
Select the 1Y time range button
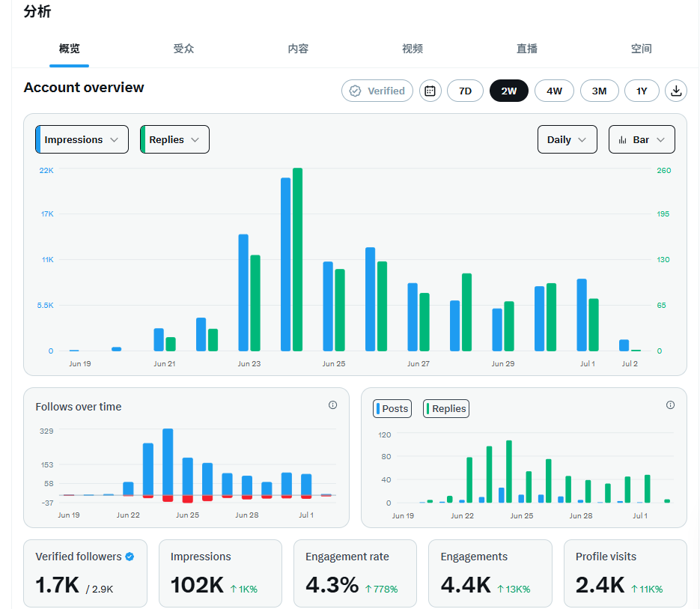pos(642,91)
